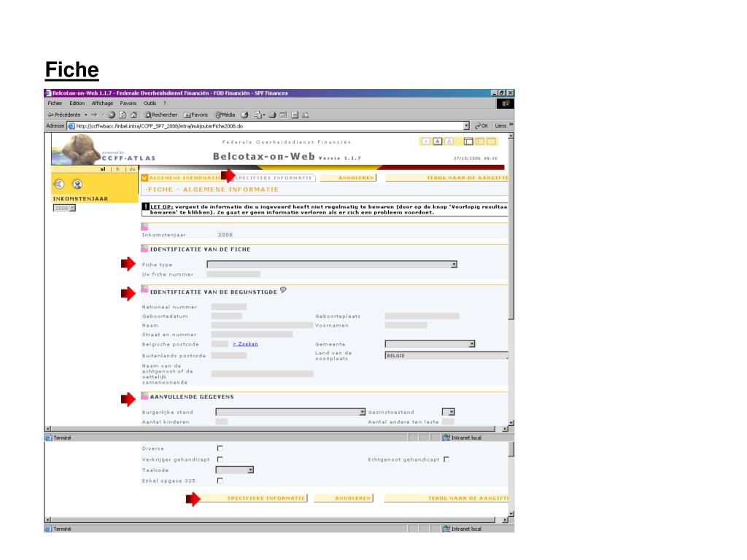This screenshot has height=560, width=747.
Task: Click the top Terug naar de aangifte button
Action: [447, 178]
